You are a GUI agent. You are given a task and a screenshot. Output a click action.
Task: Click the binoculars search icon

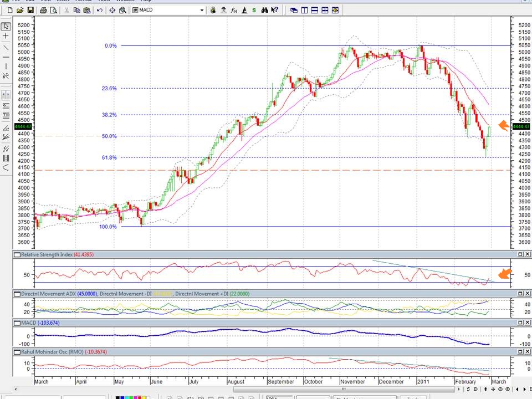click(264, 10)
